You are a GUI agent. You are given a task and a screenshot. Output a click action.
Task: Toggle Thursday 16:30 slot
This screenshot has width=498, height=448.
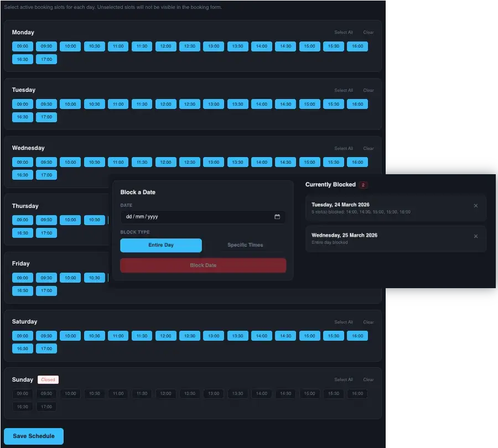click(23, 233)
